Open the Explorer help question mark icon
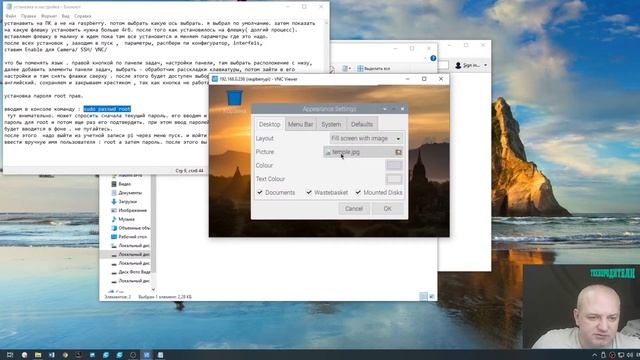Screen dimensions: 640x360 pyautogui.click(x=433, y=58)
